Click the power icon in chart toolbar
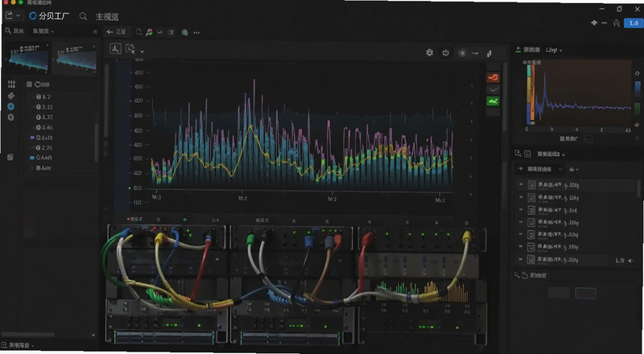 (446, 53)
